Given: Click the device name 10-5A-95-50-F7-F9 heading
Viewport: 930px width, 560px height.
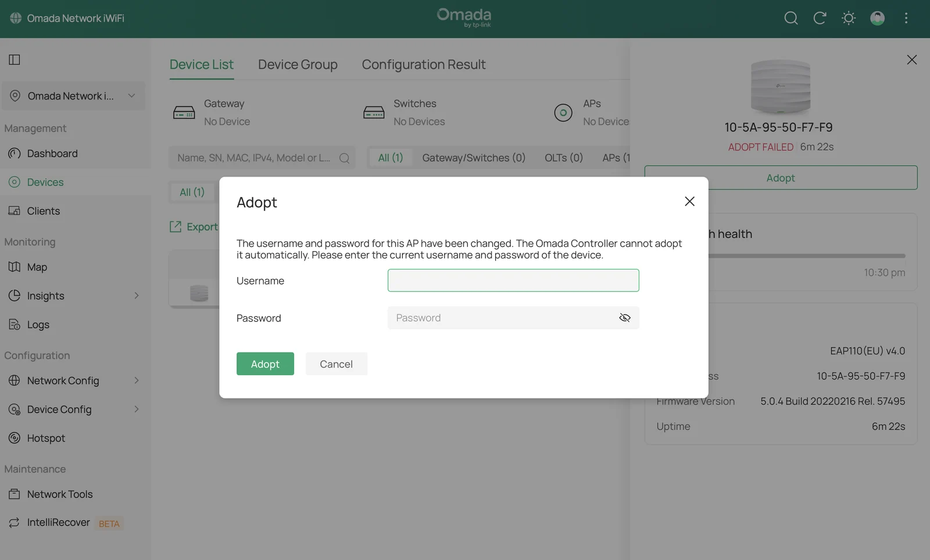Looking at the screenshot, I should point(778,127).
